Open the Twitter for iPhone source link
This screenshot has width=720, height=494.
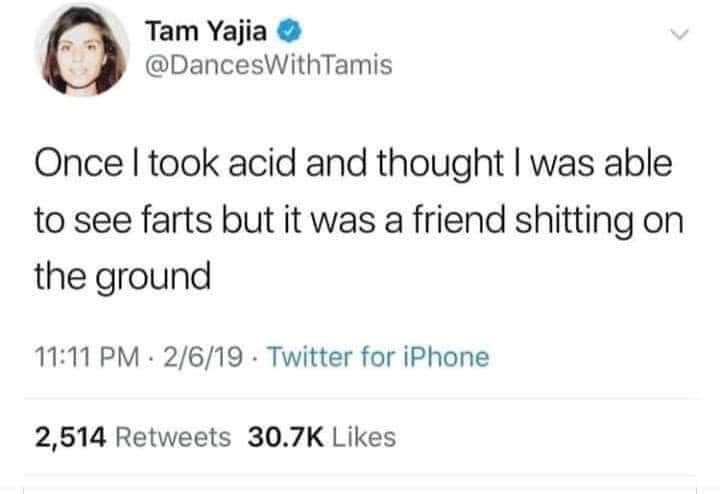tap(379, 356)
